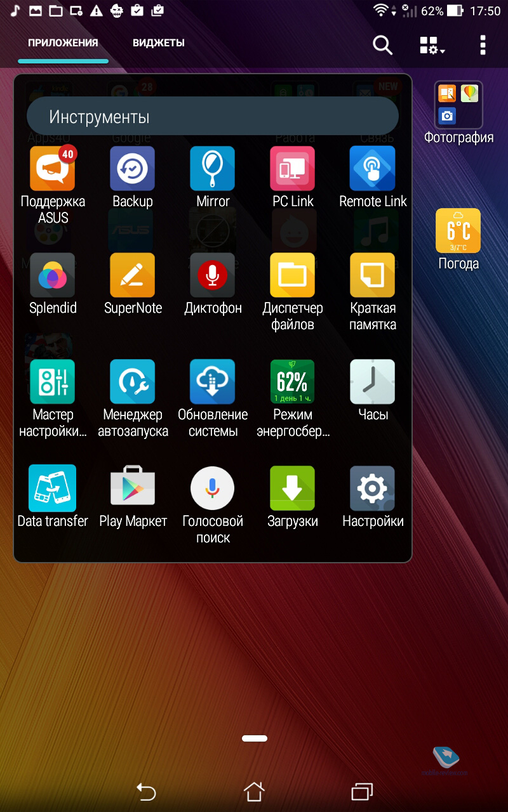Screen dimensions: 508x812
Task: Launch the Splendid display app
Action: pos(53,275)
